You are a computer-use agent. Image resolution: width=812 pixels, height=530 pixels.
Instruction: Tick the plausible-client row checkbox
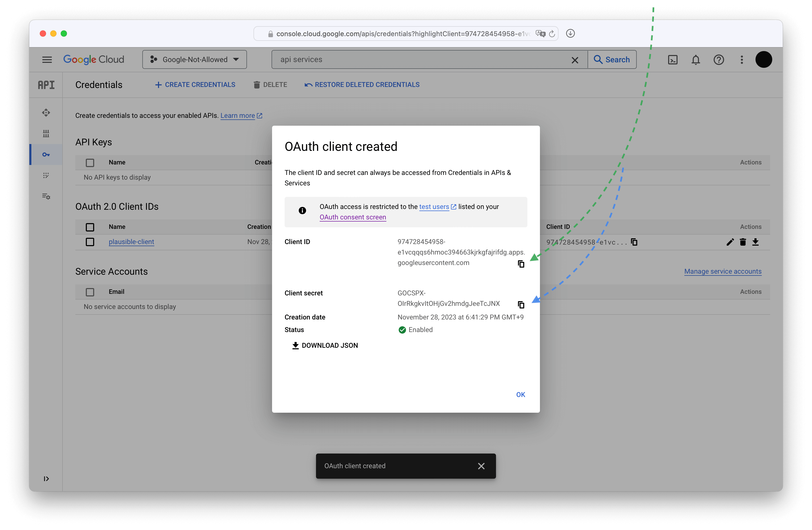coord(90,242)
